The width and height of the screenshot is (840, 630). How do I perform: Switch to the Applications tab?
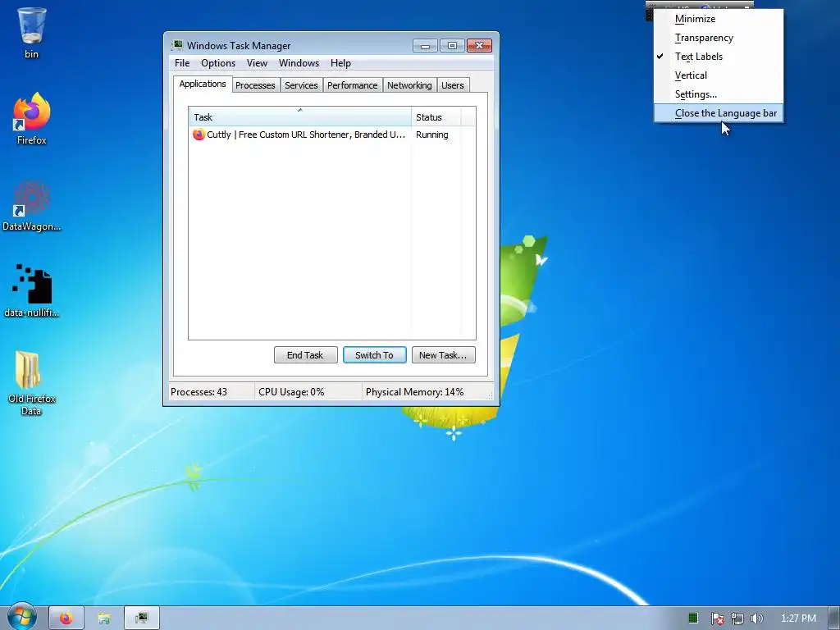203,84
